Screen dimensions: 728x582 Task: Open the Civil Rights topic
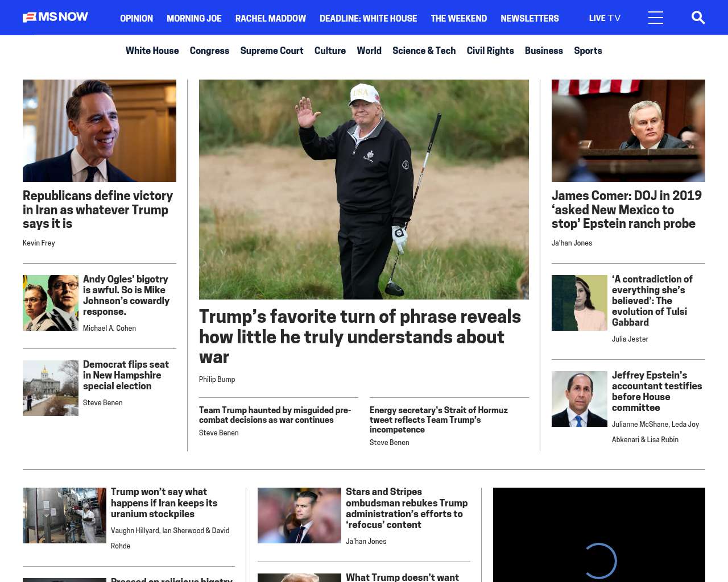(490, 51)
